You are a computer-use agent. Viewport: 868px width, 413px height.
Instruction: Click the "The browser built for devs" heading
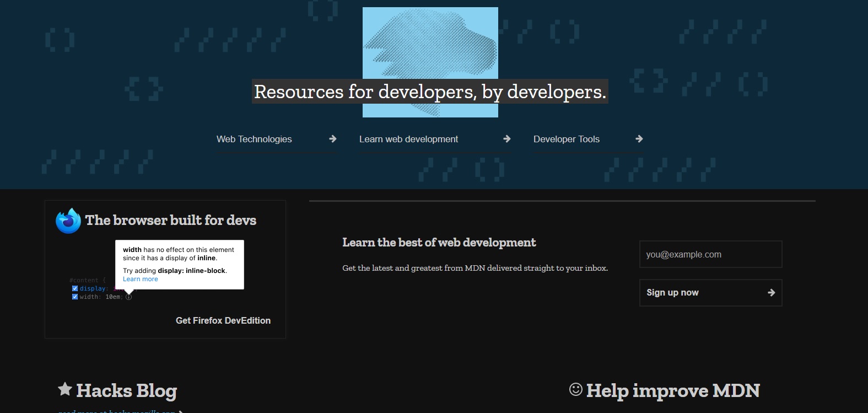[x=171, y=221]
